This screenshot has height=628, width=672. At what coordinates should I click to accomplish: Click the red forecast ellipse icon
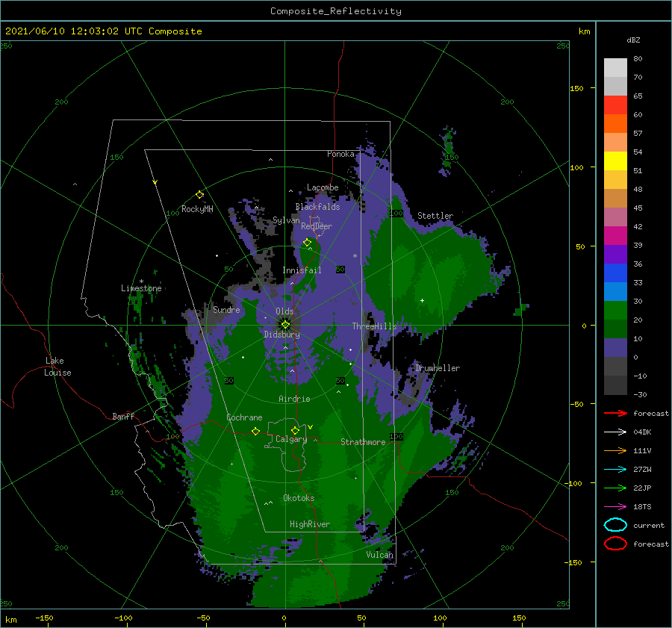[x=615, y=544]
